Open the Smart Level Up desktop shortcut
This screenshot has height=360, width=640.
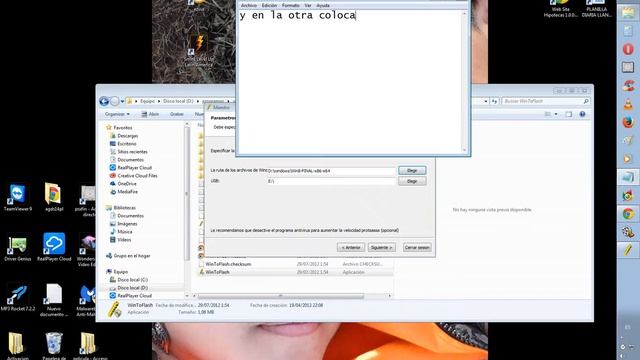[199, 50]
